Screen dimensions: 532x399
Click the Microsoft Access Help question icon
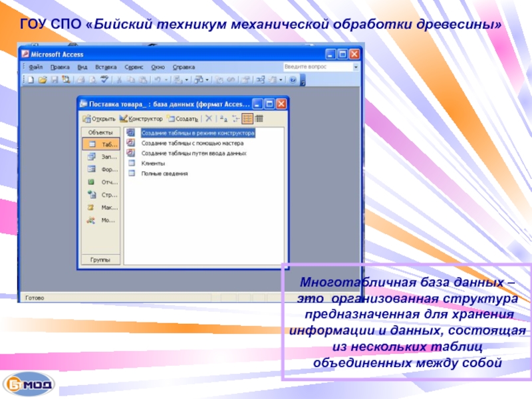[x=293, y=80]
